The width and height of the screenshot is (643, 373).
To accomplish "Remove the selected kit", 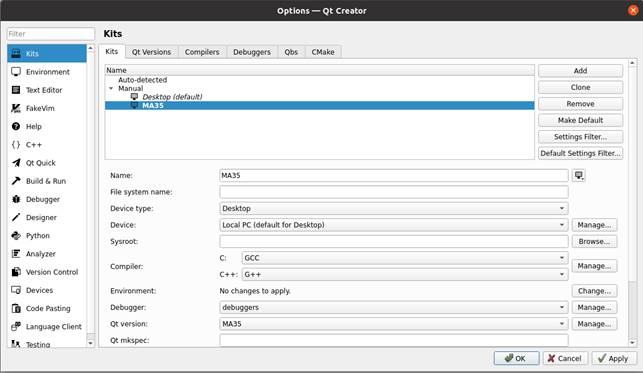I will coord(580,104).
